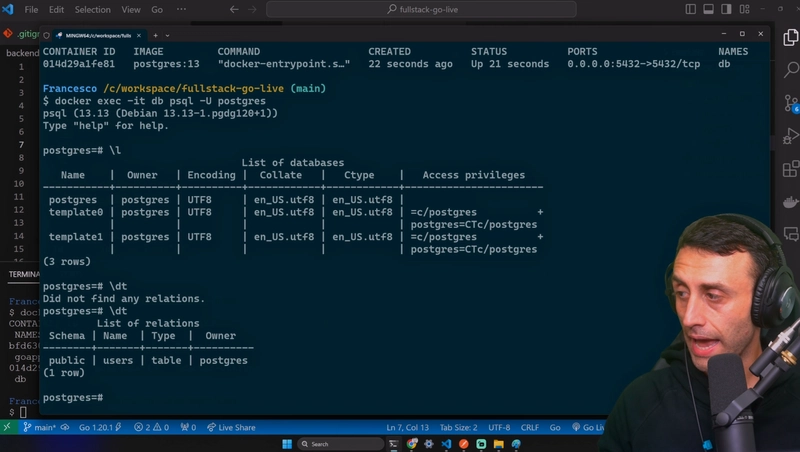Open the gear Settings app on the taskbar

point(429,444)
